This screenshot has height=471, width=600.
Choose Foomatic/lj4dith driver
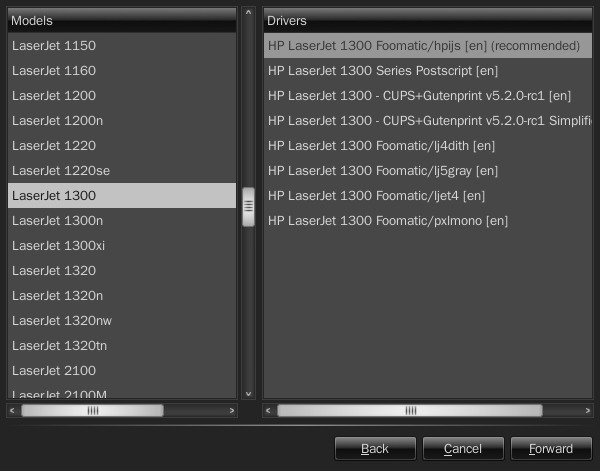click(428, 145)
